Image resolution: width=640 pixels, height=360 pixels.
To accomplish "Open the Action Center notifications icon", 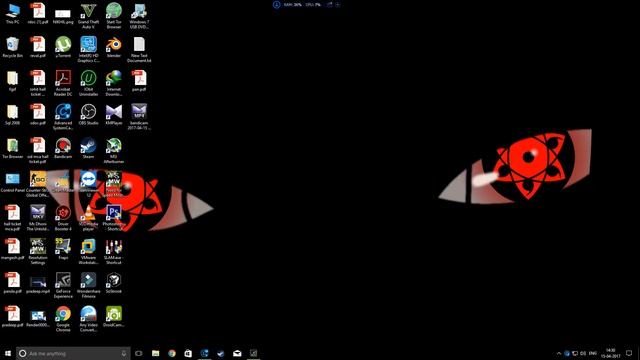I will (629, 353).
